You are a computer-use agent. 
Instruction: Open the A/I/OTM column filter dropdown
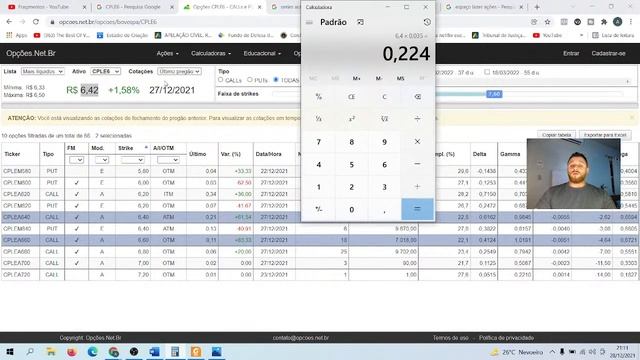(168, 160)
